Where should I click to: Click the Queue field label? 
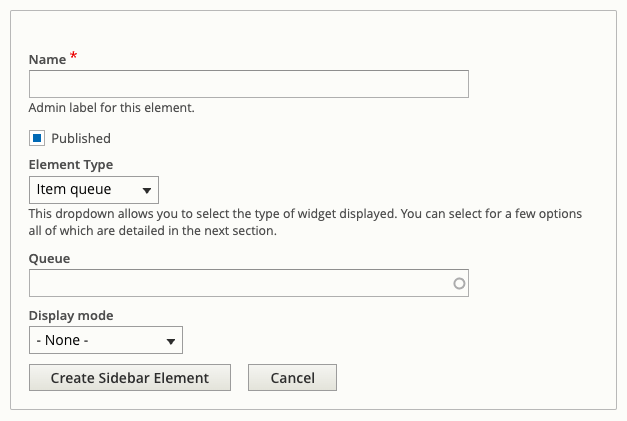pyautogui.click(x=49, y=259)
